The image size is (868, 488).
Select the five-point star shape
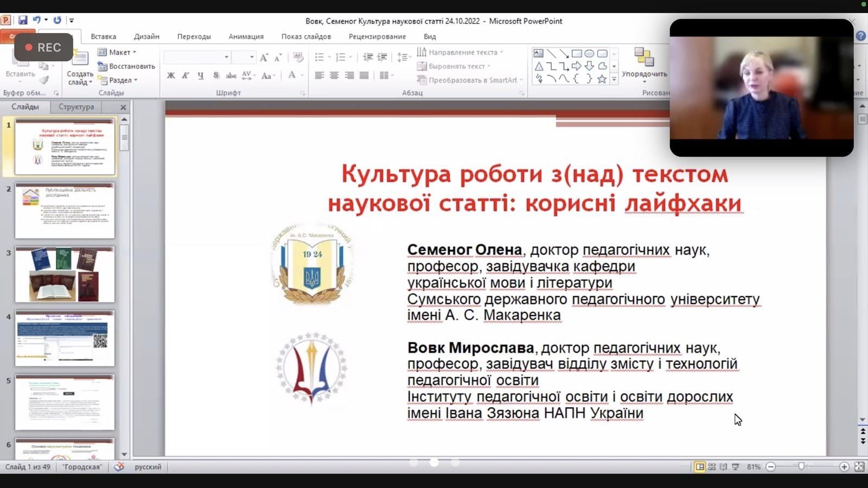602,79
